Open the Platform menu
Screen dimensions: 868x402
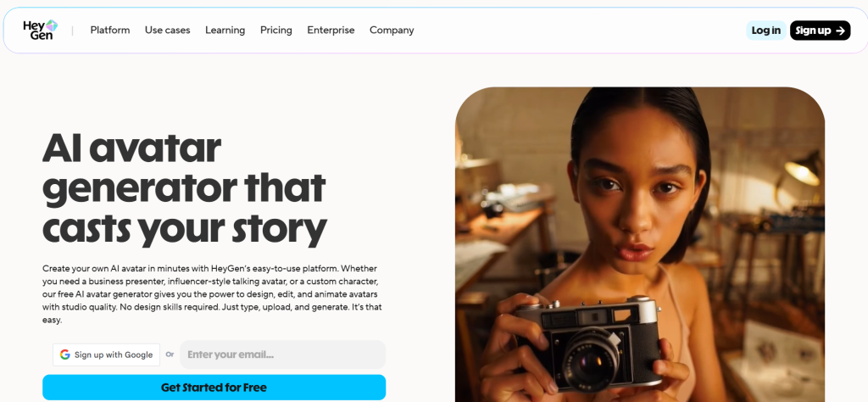tap(110, 31)
